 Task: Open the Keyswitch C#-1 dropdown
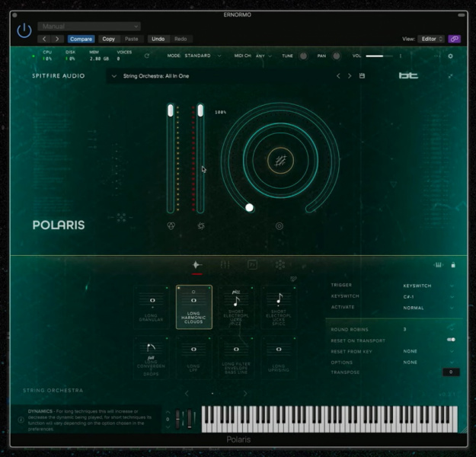pyautogui.click(x=428, y=297)
